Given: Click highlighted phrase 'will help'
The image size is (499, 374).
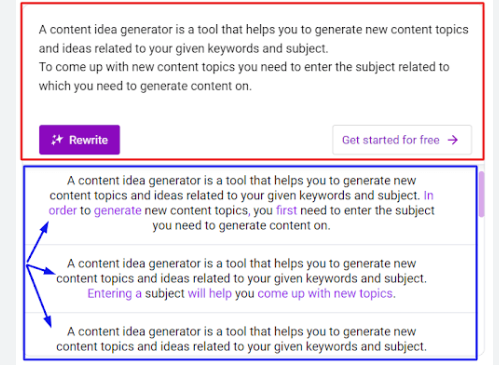Looking at the screenshot, I should pyautogui.click(x=210, y=293).
